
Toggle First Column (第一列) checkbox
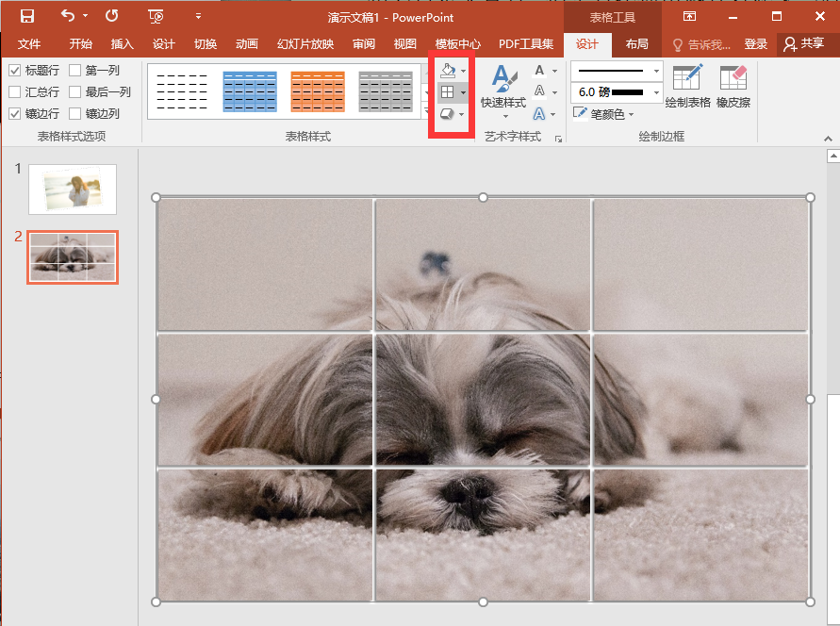pos(75,70)
